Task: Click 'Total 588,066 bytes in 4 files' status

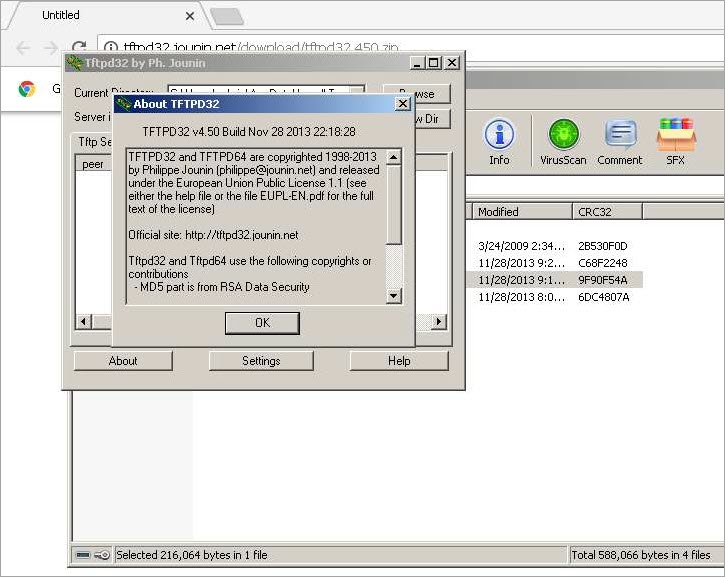Action: [x=641, y=555]
